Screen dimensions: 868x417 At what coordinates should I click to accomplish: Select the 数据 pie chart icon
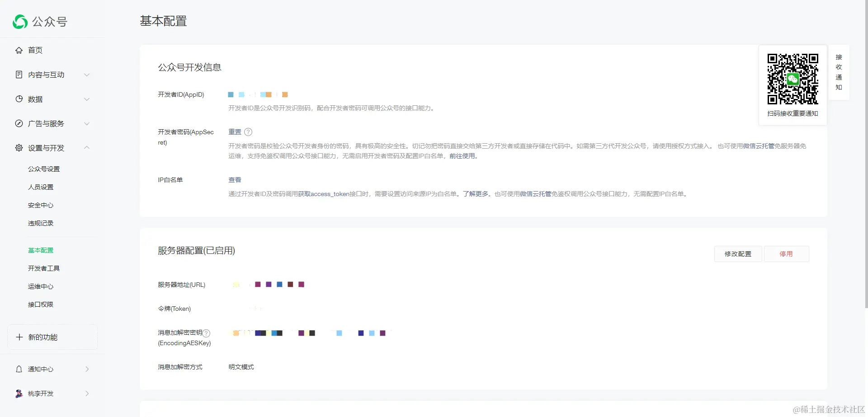click(19, 99)
